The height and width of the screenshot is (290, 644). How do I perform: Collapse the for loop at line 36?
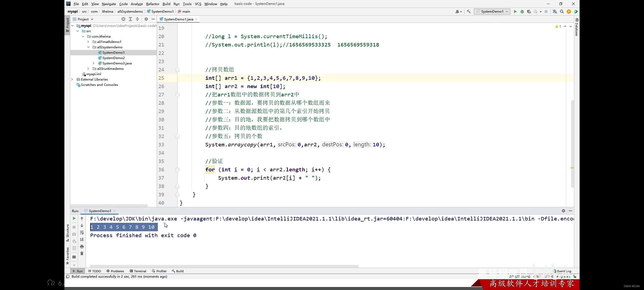177,170
